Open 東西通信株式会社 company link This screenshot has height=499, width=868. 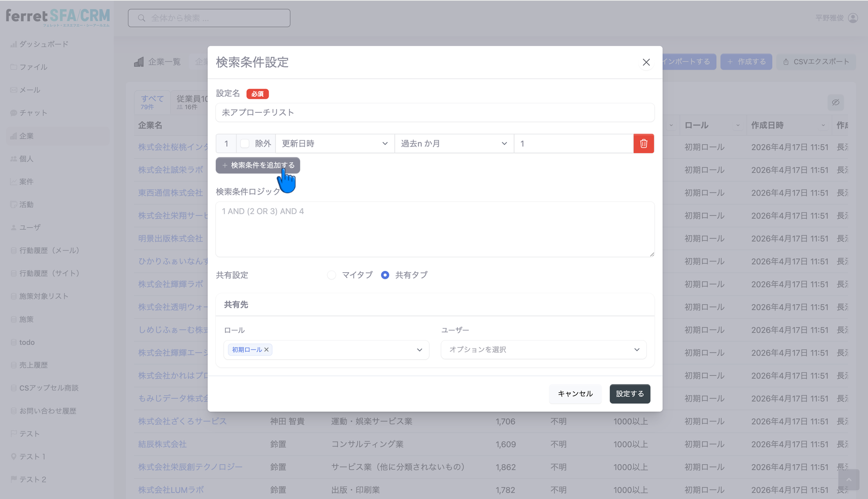(x=170, y=193)
